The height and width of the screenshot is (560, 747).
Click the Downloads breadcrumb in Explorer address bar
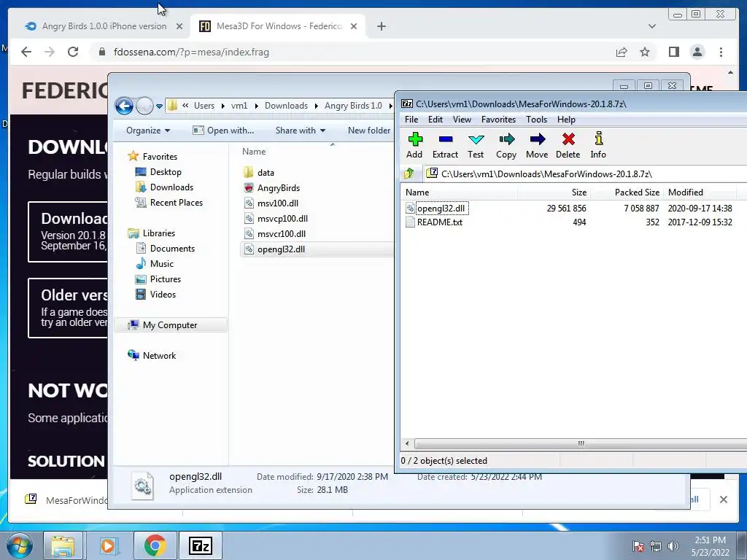point(286,106)
